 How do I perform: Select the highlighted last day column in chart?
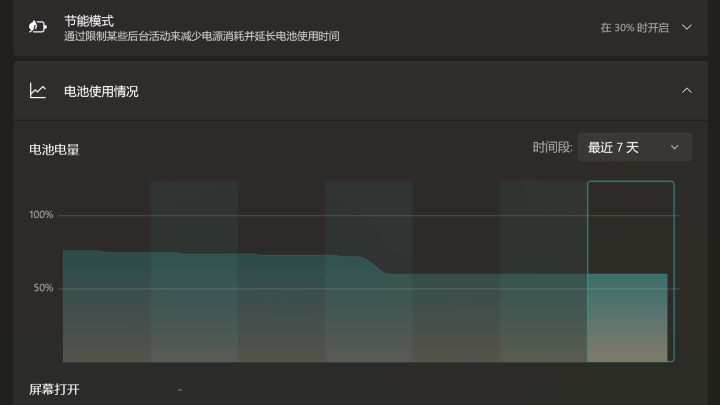pos(630,271)
